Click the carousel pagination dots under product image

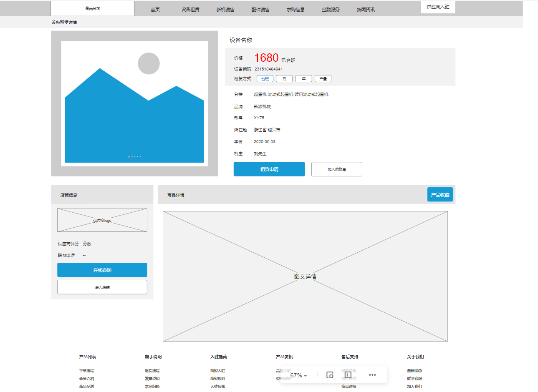(134, 157)
